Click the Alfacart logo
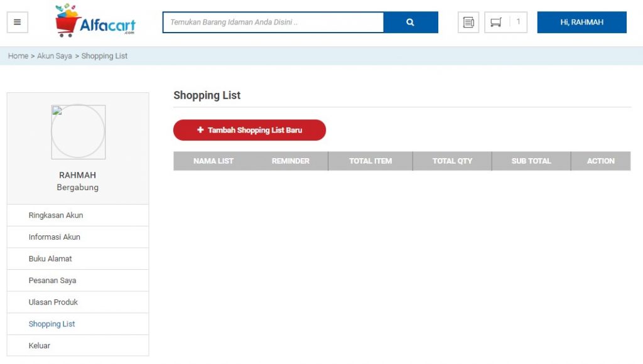The image size is (643, 364). (95, 21)
